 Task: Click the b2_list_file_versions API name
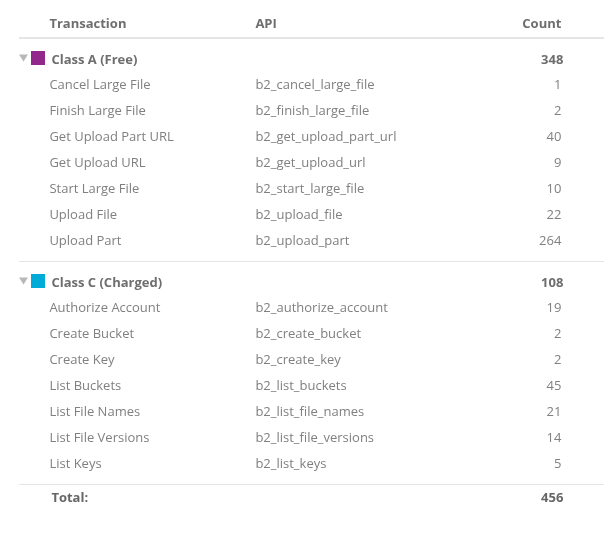315,438
